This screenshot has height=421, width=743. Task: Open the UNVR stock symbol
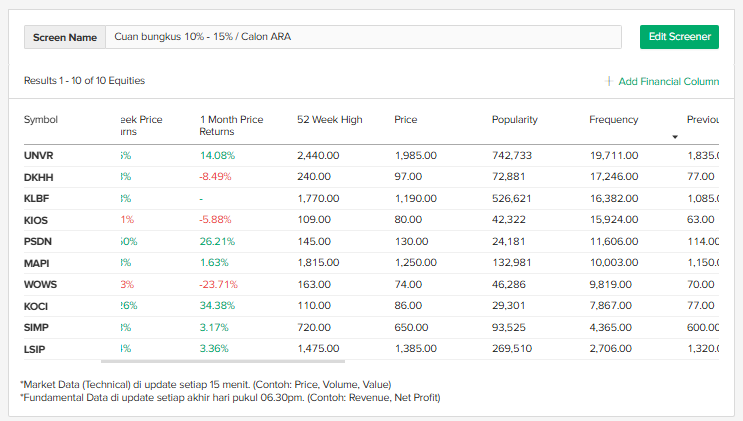click(x=38, y=156)
